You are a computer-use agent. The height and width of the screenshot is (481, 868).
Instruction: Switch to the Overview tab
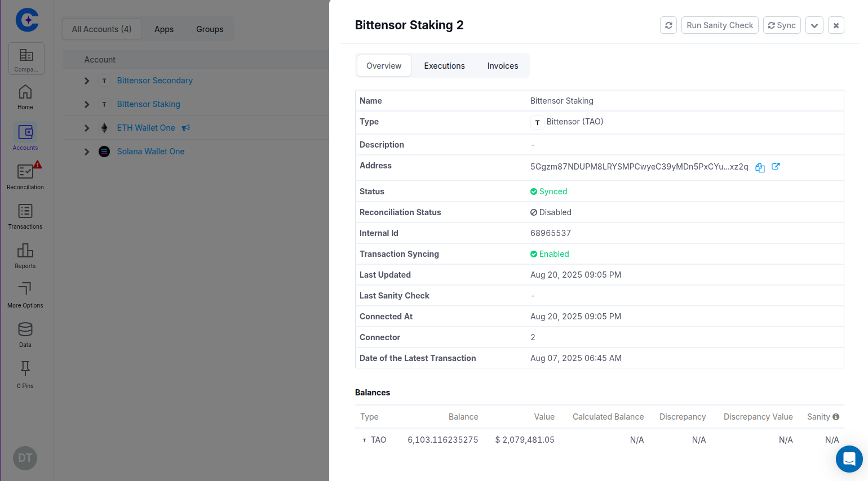pyautogui.click(x=384, y=66)
